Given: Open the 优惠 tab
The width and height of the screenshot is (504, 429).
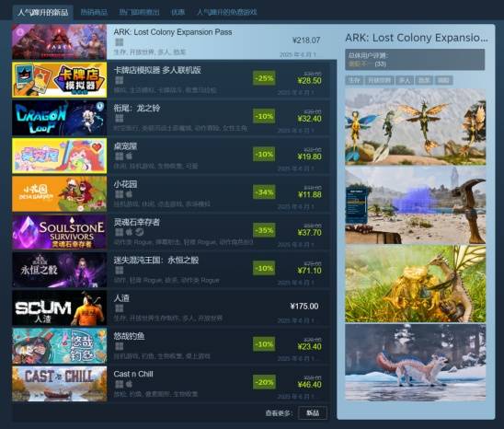Looking at the screenshot, I should [178, 12].
